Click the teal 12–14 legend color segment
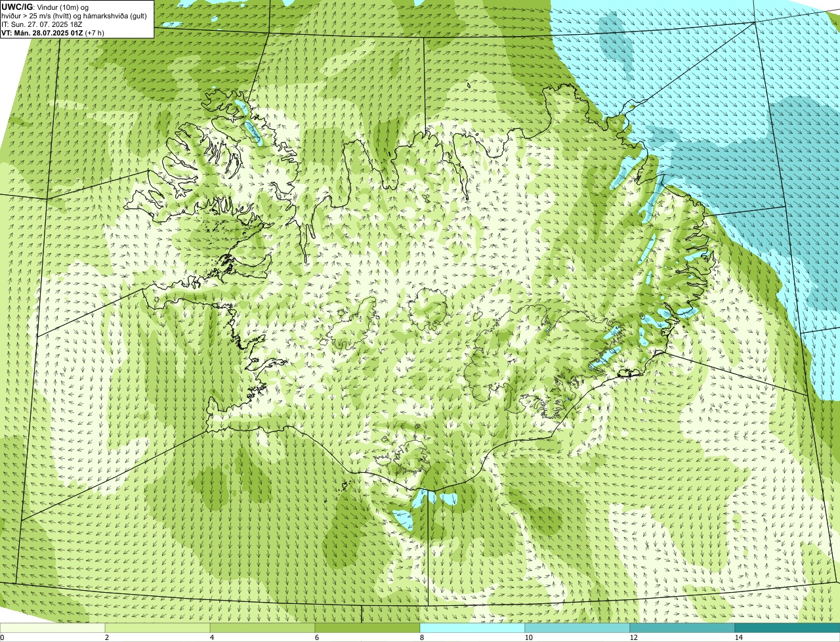 [682, 628]
